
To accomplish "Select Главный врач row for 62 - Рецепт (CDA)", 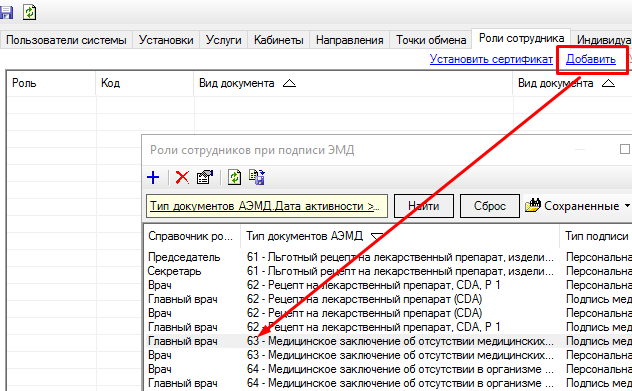I will point(388,299).
